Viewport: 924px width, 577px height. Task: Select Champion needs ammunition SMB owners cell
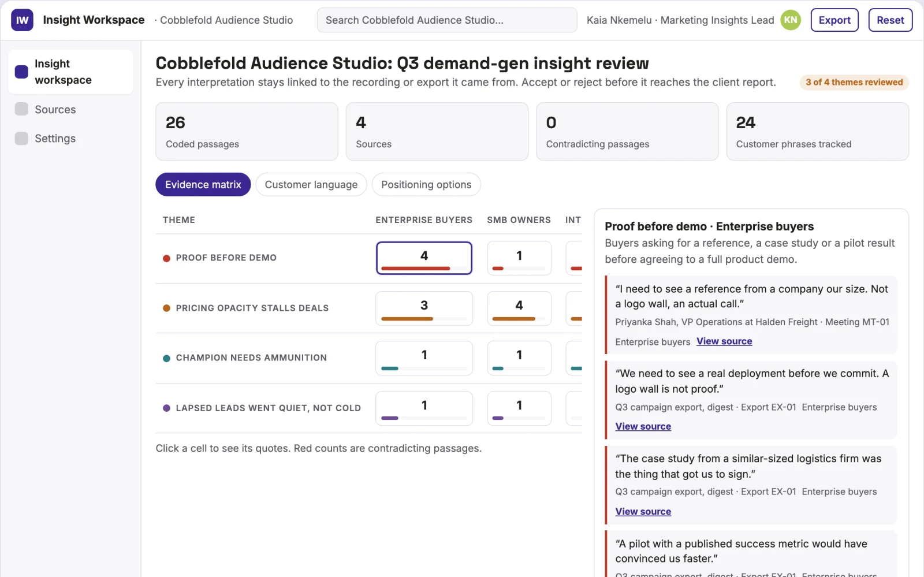[x=519, y=358]
